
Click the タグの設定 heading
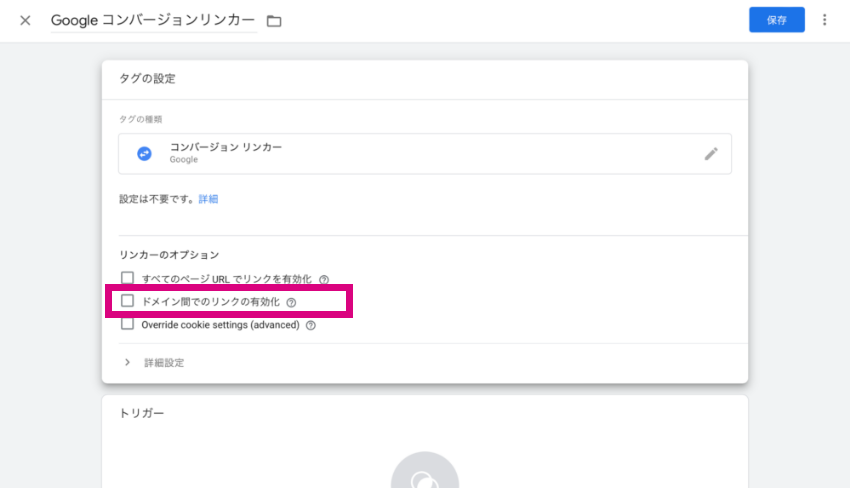tap(147, 79)
